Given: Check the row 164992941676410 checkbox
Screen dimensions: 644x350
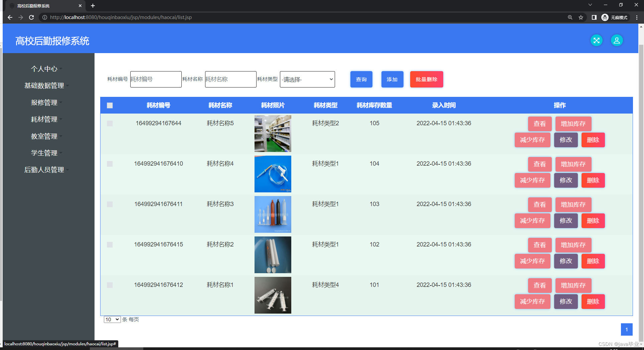Looking at the screenshot, I should 110,164.
